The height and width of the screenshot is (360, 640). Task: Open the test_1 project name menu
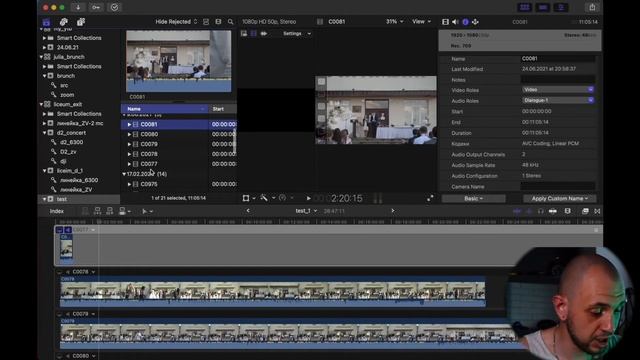point(306,211)
